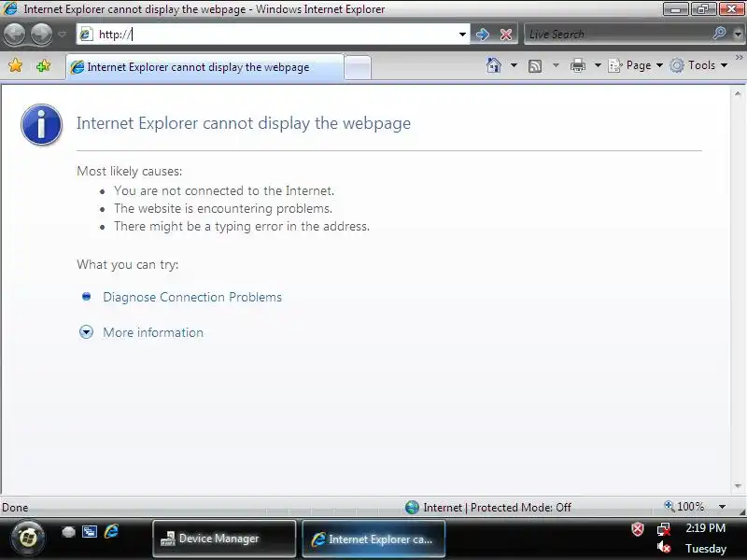Click the RSS Feeds toolbar icon
Screen dimensions: 747x560
point(535,66)
